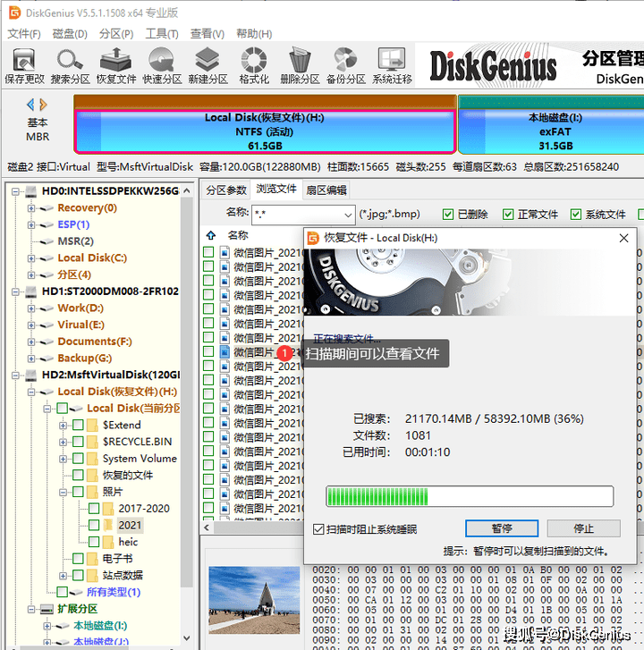This screenshot has height=650, width=644.
Task: Click the photo preview thumbnail
Action: pos(254,600)
